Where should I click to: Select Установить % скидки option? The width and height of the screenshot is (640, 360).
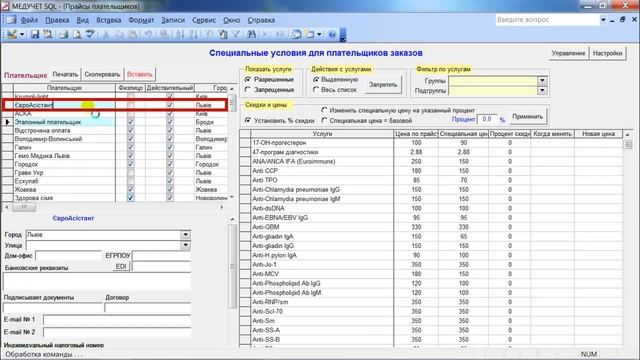[x=248, y=120]
